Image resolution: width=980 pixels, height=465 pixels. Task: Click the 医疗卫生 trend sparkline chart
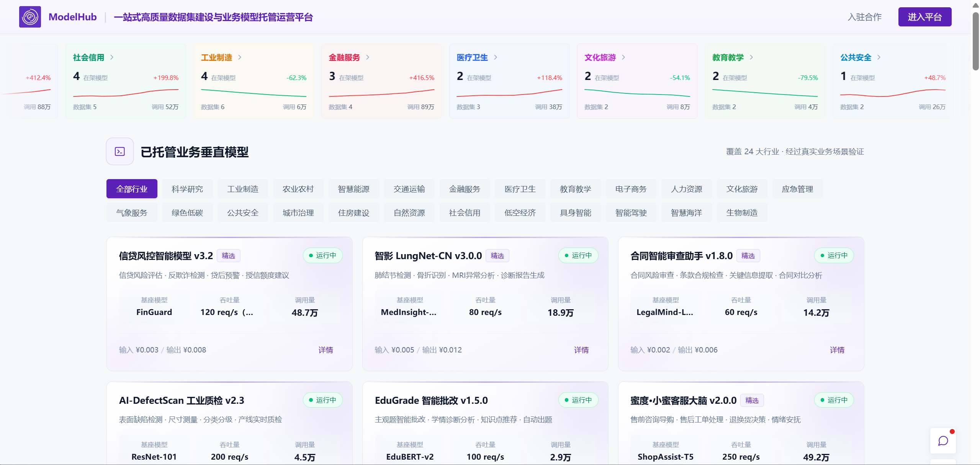(509, 93)
